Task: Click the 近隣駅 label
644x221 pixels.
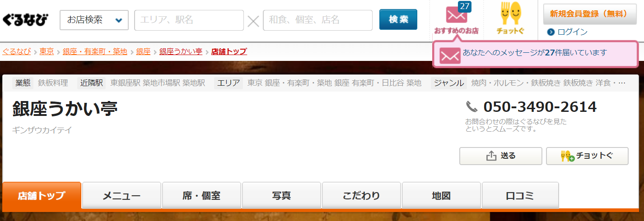Action: pos(92,83)
